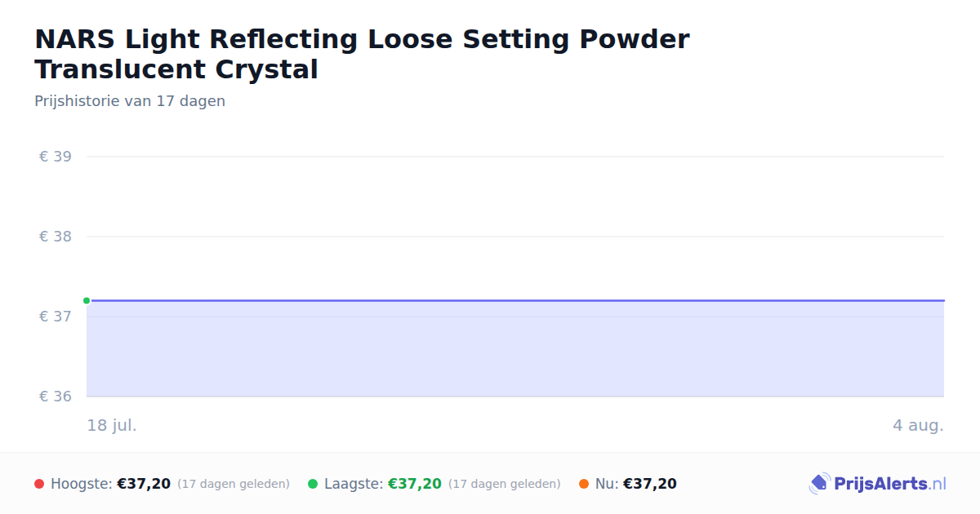Click the NARS product title heading

(362, 54)
